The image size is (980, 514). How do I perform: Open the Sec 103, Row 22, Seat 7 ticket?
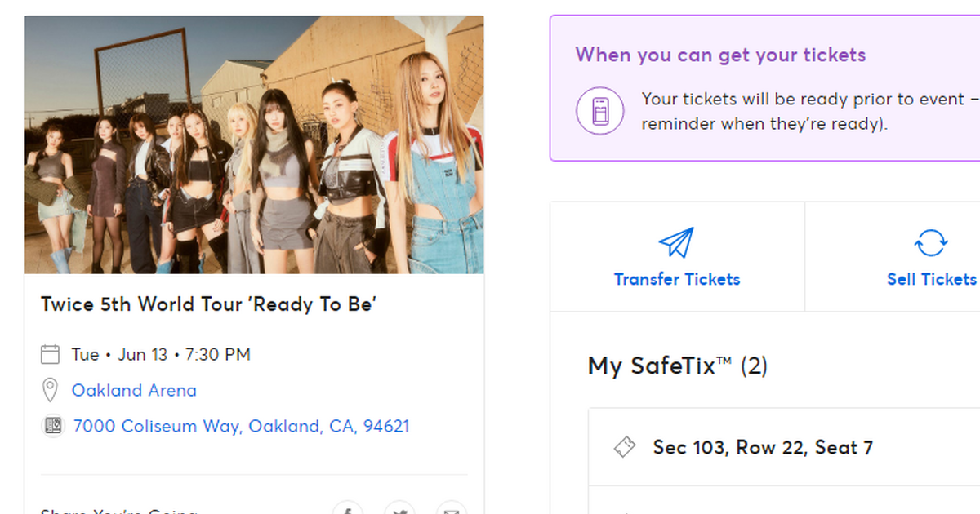point(762,447)
